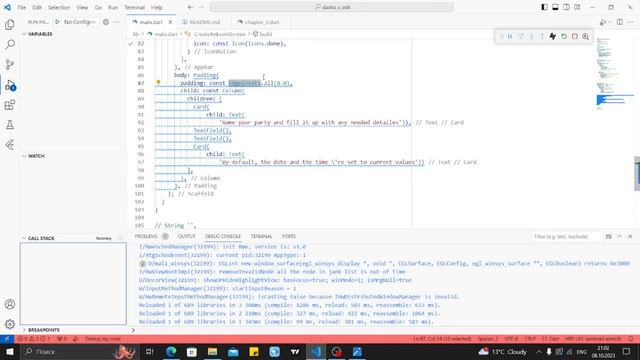
Task: Open the Widget Inspector magnifier icon
Action: point(586,36)
